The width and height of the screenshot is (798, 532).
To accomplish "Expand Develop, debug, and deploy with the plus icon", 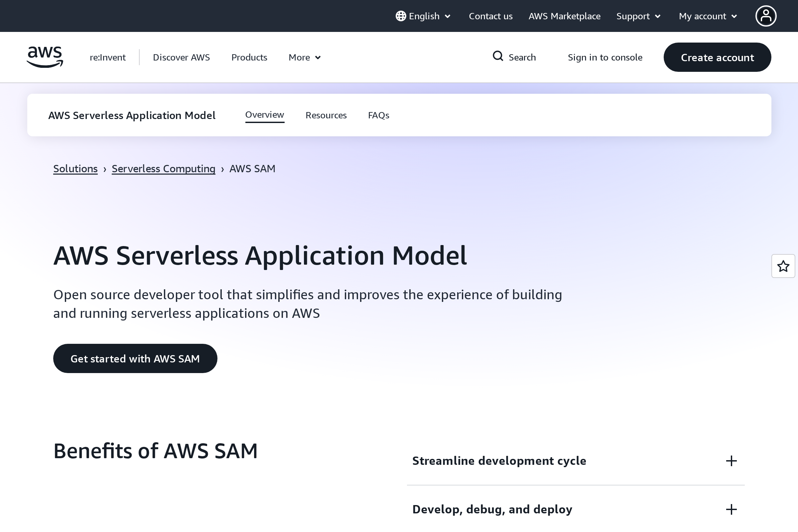I will click(731, 509).
